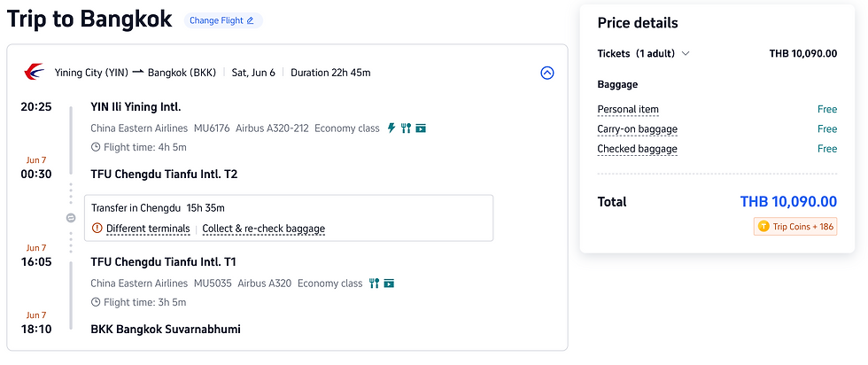Viewport: 868px width, 365px height.
Task: Click the in-flight entertainment icon for MU6176
Action: click(x=421, y=128)
